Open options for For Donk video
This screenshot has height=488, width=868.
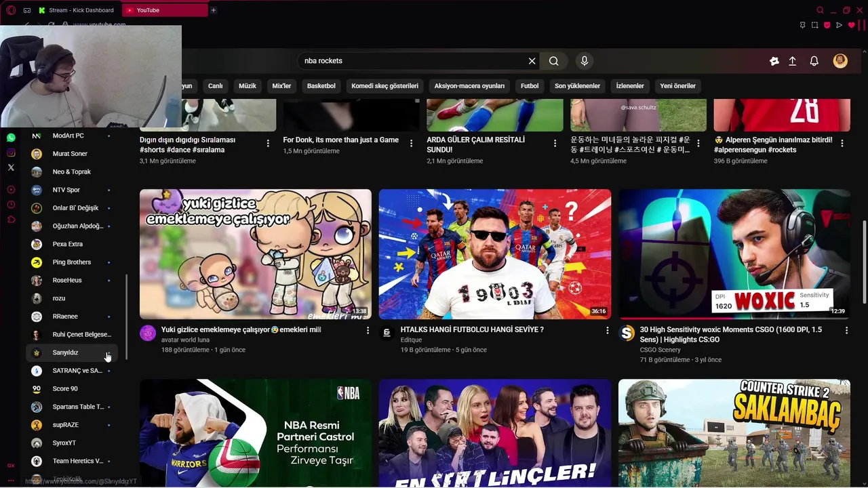411,144
